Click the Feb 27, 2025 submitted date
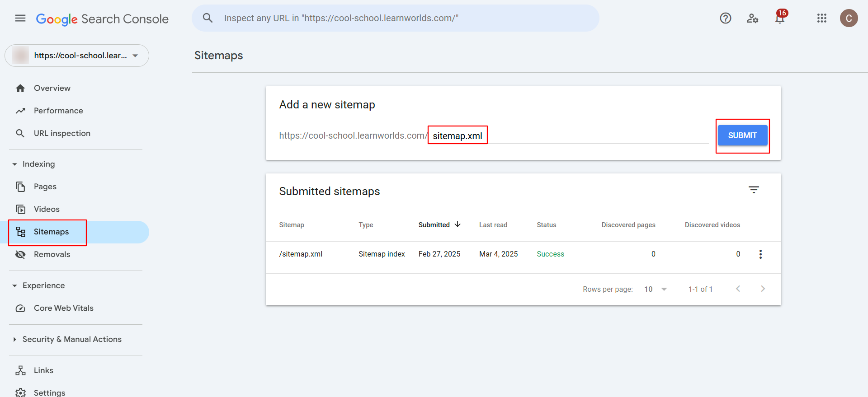The image size is (868, 397). pyautogui.click(x=439, y=254)
